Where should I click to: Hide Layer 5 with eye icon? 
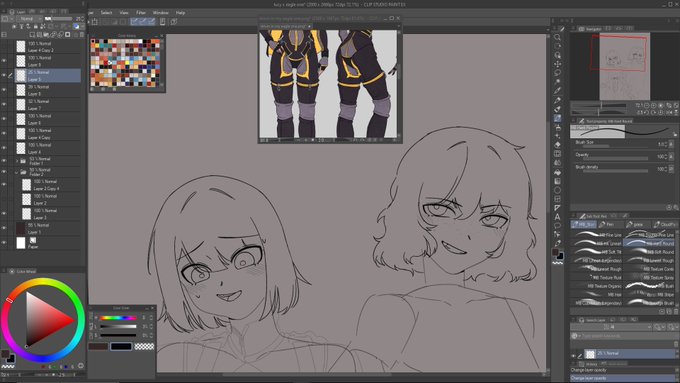click(4, 75)
